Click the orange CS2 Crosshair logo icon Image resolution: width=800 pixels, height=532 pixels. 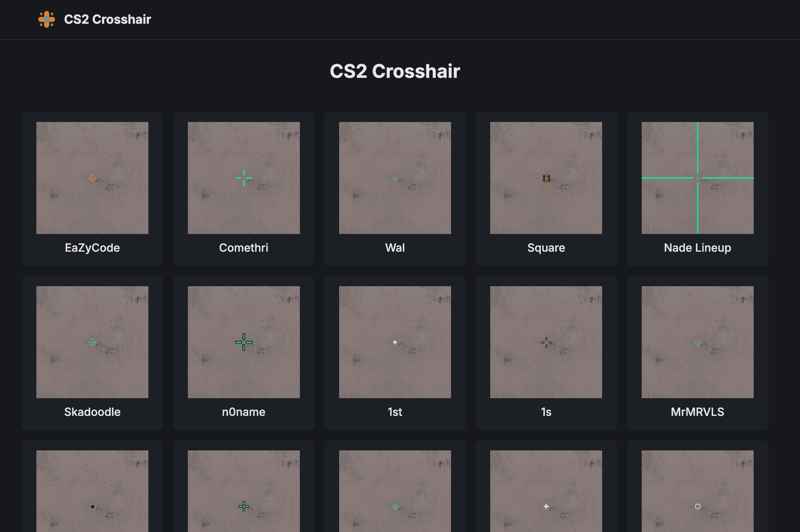click(47, 19)
